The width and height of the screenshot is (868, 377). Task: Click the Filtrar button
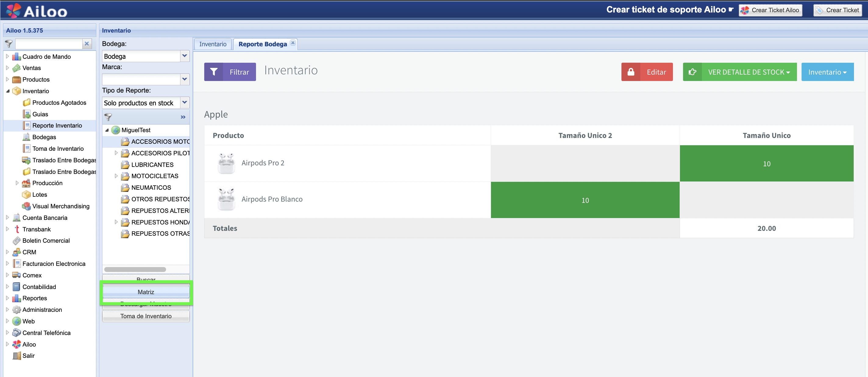coord(230,72)
